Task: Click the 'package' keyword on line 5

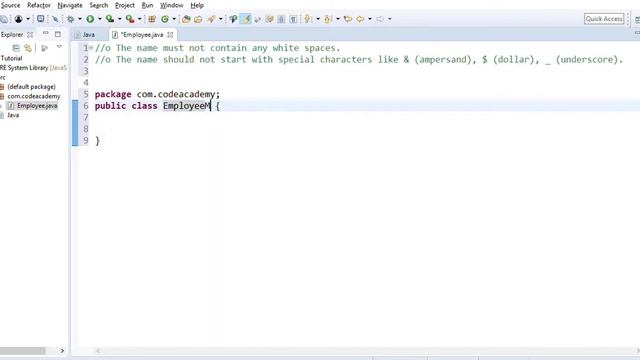Action: [x=113, y=94]
